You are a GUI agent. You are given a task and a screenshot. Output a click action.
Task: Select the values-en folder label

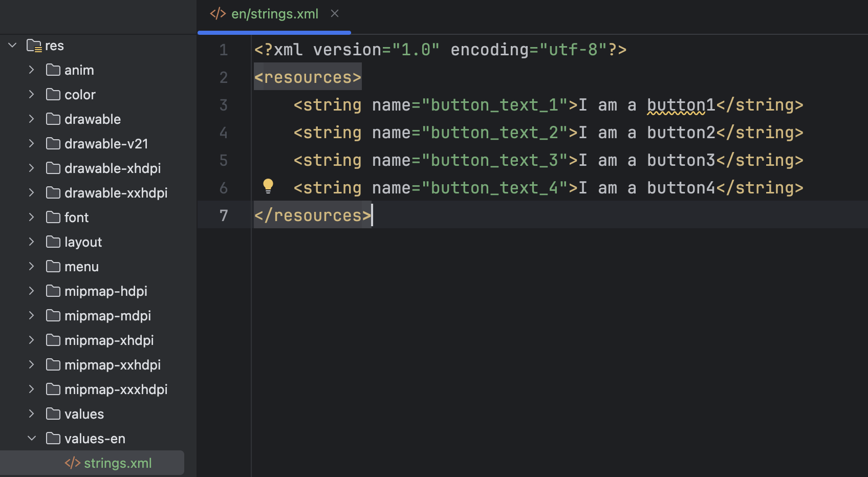[x=95, y=439]
